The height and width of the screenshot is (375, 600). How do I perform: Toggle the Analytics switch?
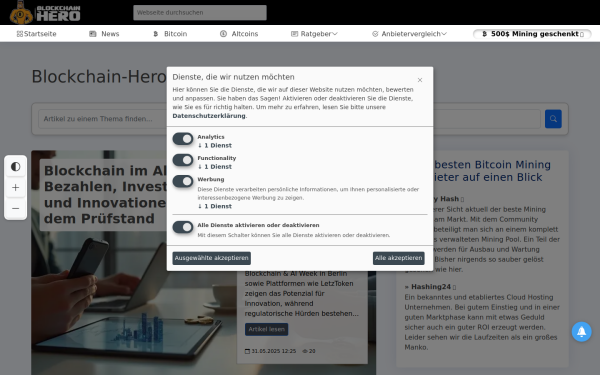coord(183,139)
